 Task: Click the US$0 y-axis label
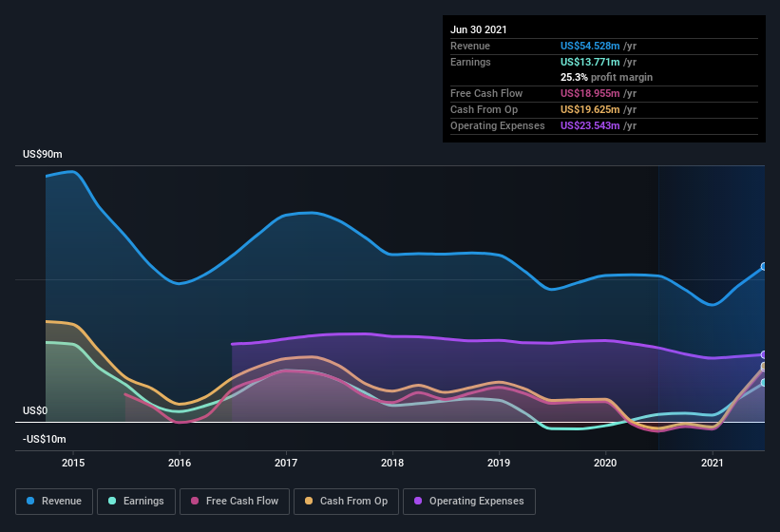pyautogui.click(x=35, y=410)
